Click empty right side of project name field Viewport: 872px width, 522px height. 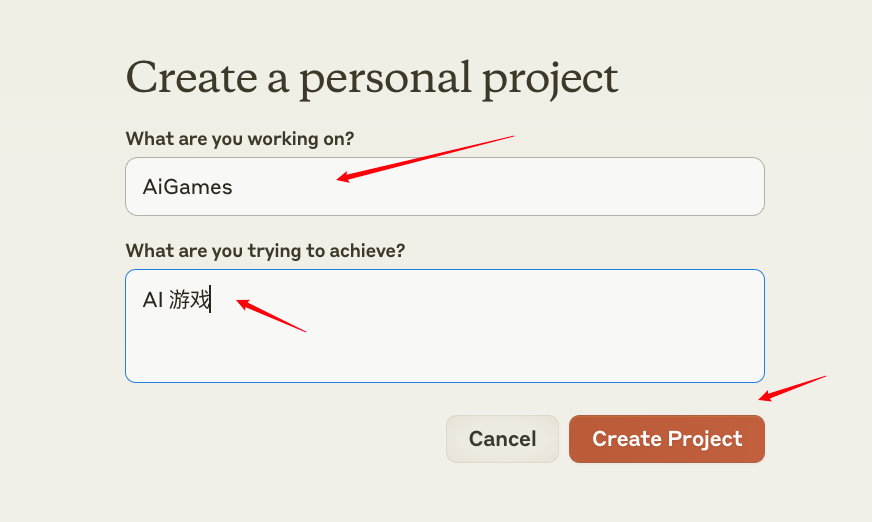coord(600,187)
